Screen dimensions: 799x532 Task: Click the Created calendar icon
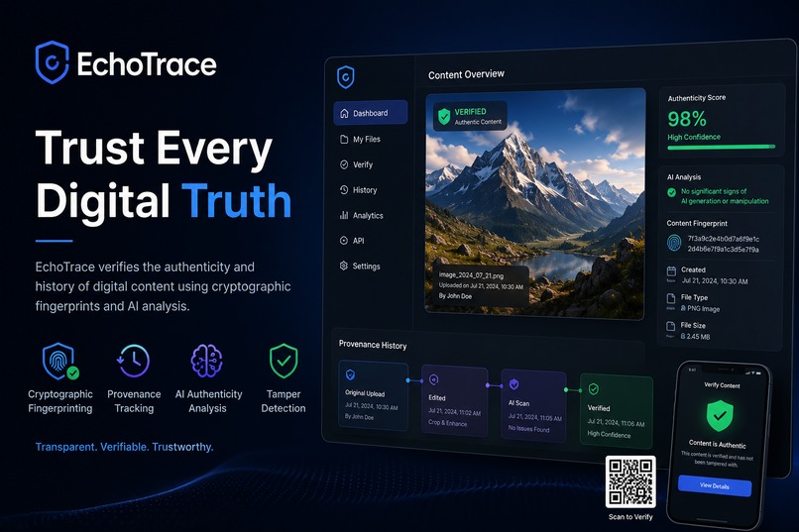(x=671, y=271)
